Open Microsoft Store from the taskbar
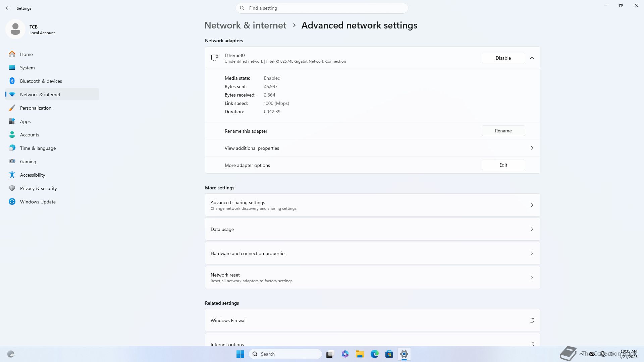Image resolution: width=644 pixels, height=362 pixels. (x=389, y=354)
